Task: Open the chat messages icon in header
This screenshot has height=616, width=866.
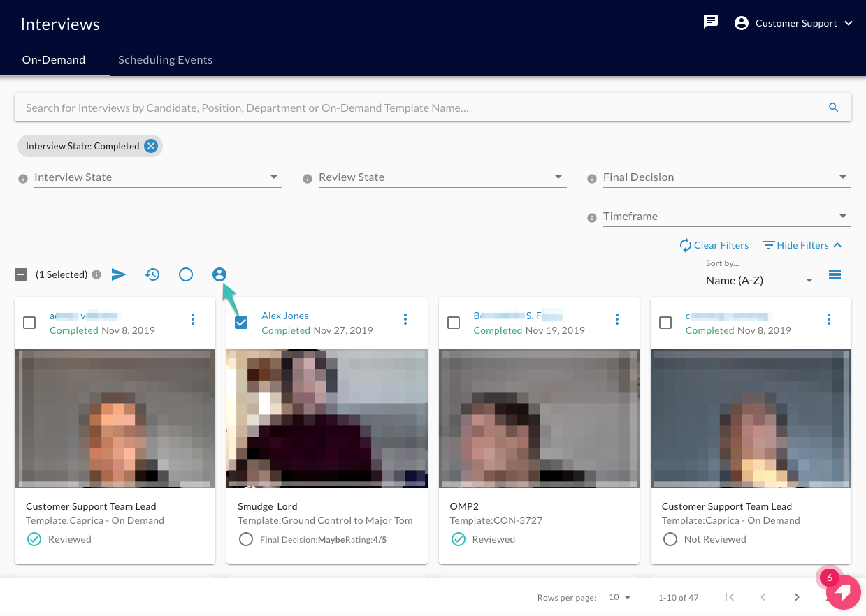Action: pos(711,22)
